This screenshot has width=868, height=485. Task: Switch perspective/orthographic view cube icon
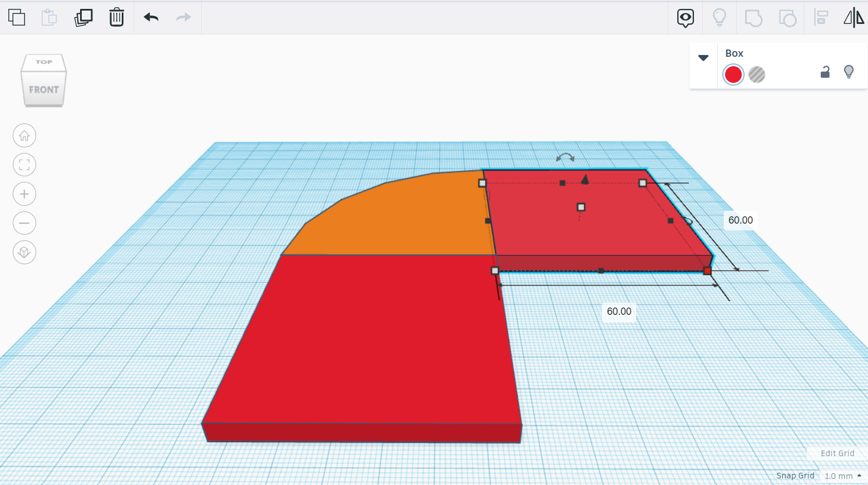(x=24, y=253)
